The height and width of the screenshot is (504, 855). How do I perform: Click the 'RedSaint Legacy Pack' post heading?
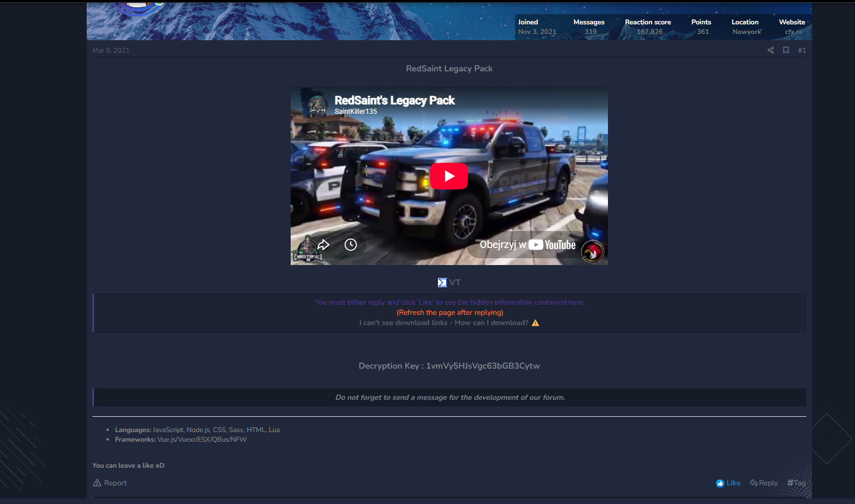tap(449, 69)
